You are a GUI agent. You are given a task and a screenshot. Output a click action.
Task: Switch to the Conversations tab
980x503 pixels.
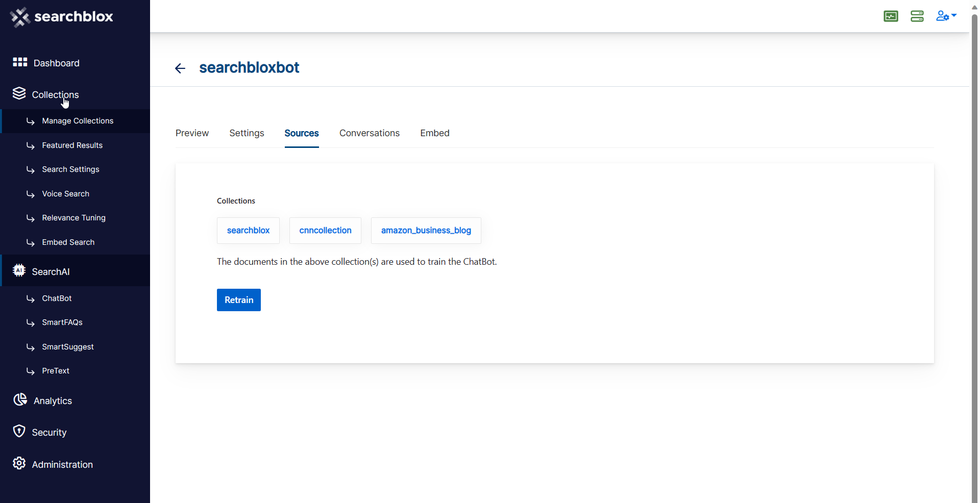(x=370, y=133)
